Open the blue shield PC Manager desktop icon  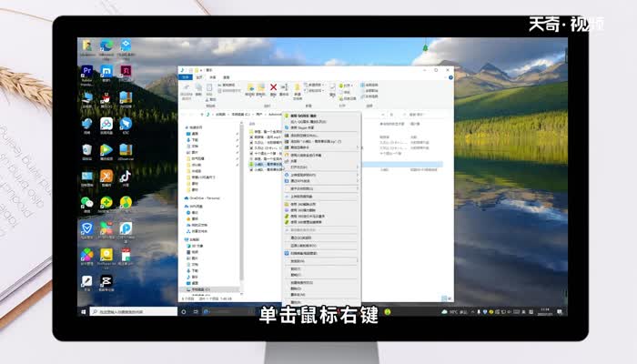click(87, 228)
